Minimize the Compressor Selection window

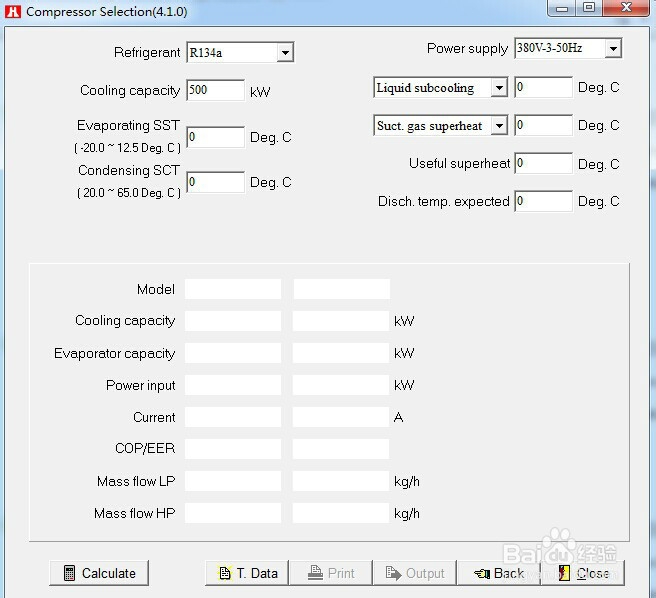pyautogui.click(x=562, y=8)
